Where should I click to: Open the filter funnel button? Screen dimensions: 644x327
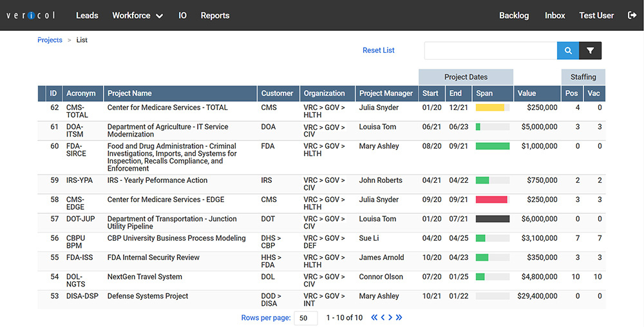591,51
